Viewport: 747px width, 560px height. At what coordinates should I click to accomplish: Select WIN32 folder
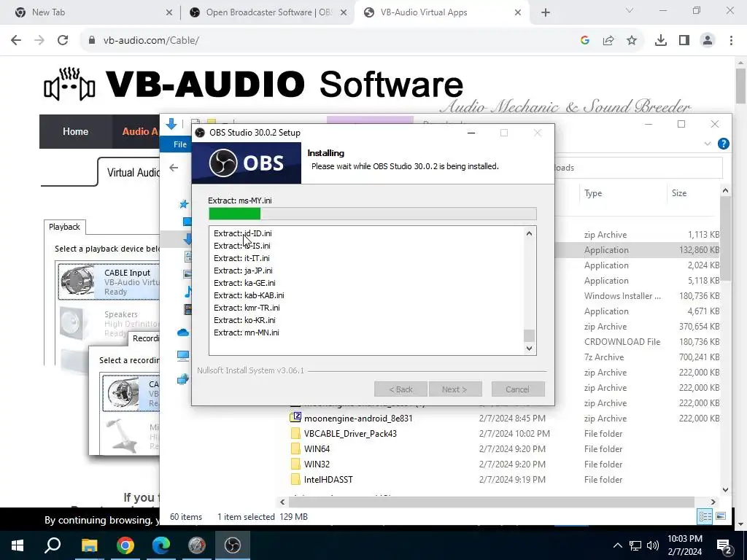pyautogui.click(x=317, y=464)
